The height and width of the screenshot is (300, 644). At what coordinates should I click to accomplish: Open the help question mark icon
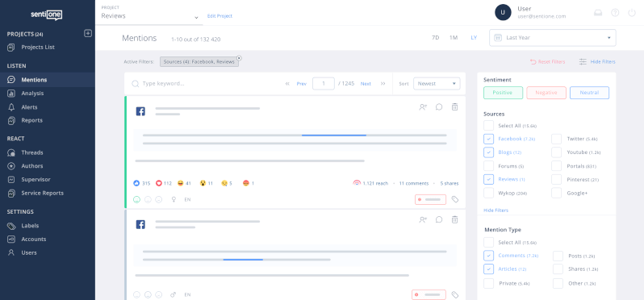615,13
